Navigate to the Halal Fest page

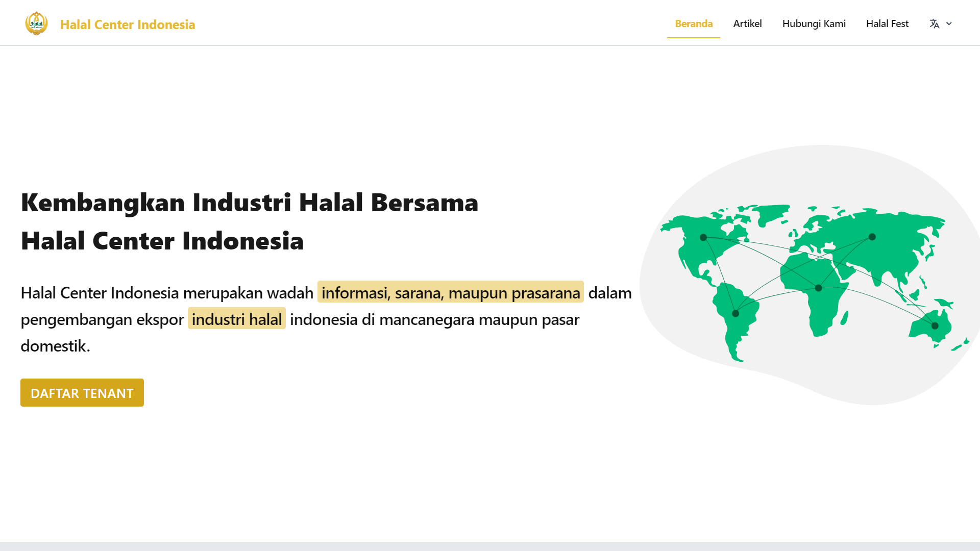(x=887, y=23)
